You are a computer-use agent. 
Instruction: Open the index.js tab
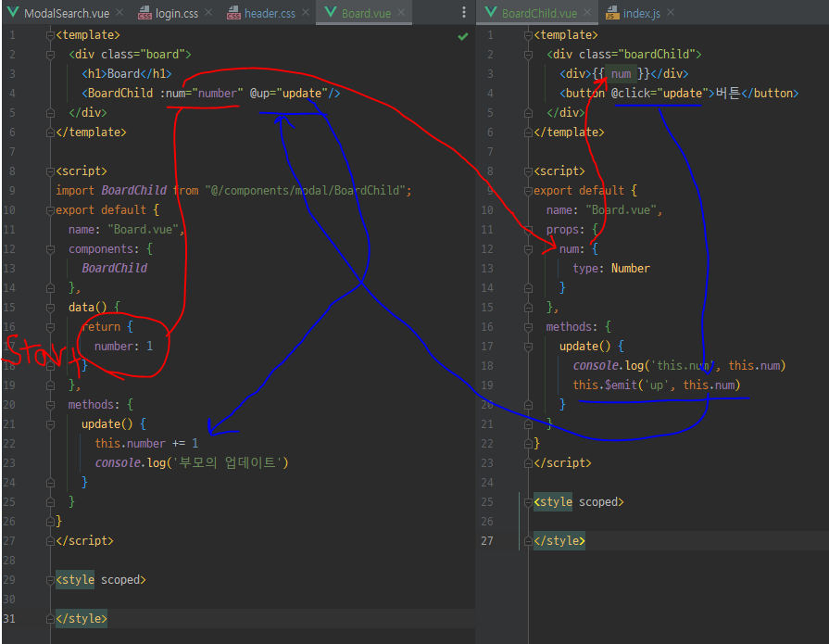pos(641,13)
